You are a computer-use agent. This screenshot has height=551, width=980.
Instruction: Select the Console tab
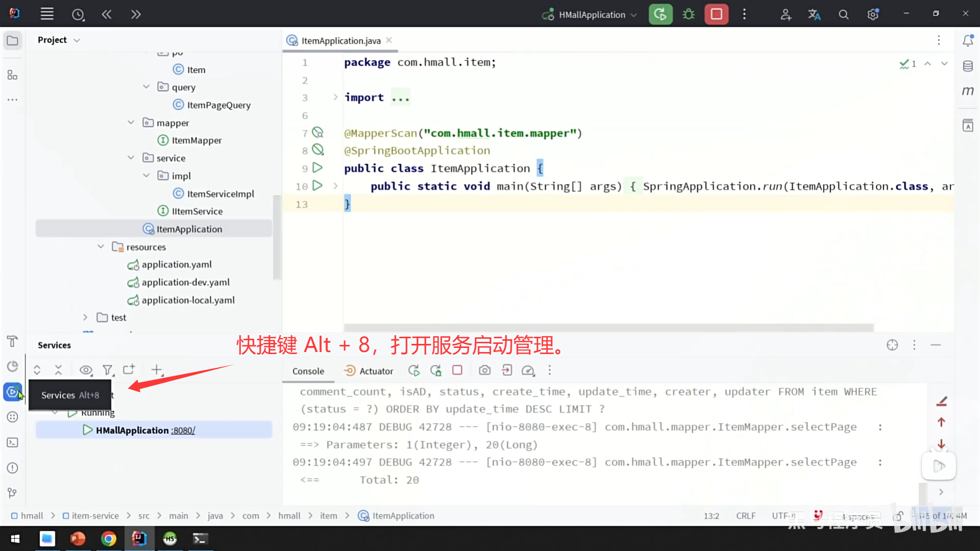308,371
